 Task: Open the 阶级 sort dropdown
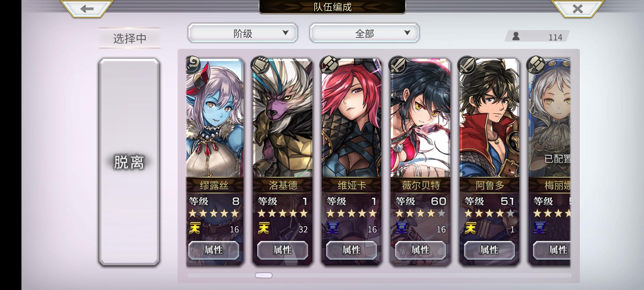click(243, 33)
